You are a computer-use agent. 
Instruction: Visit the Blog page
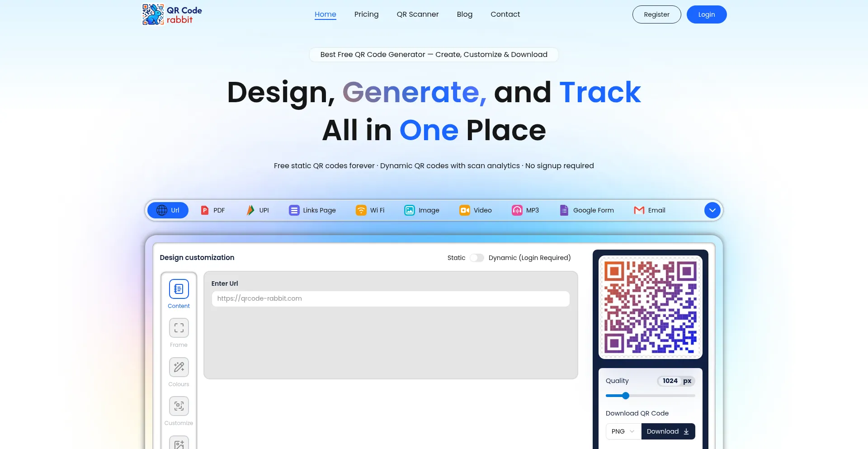[465, 14]
